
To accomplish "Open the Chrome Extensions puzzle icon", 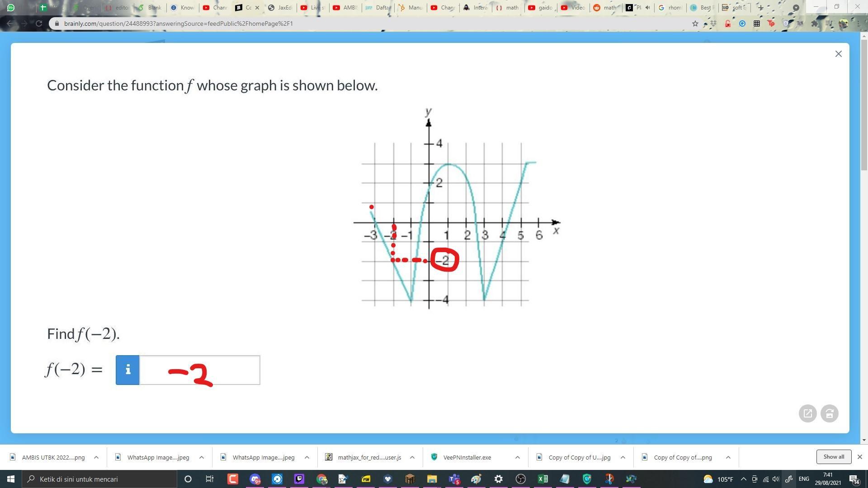I will (815, 23).
